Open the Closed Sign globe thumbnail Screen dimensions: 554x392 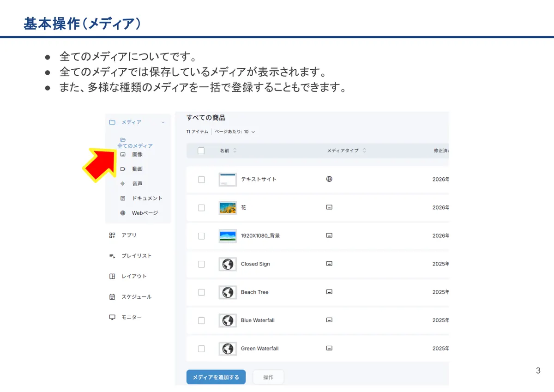point(228,264)
